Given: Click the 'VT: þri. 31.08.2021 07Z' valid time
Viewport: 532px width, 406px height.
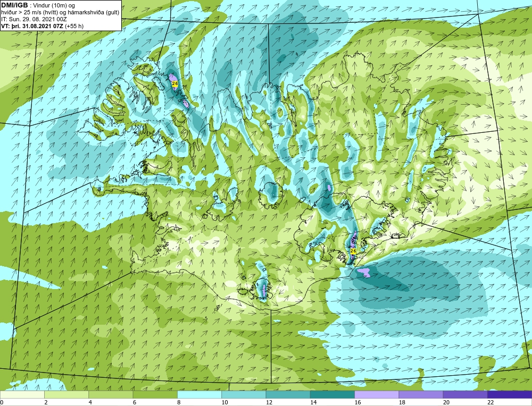Looking at the screenshot, I should 32,26.
